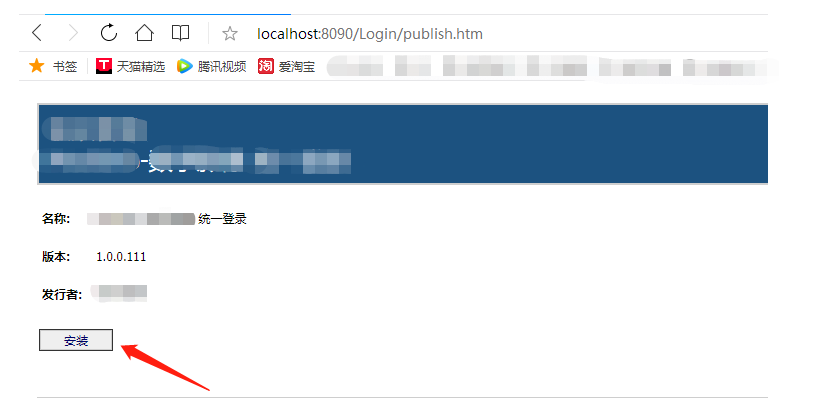Go back with the browser back arrow

click(36, 33)
